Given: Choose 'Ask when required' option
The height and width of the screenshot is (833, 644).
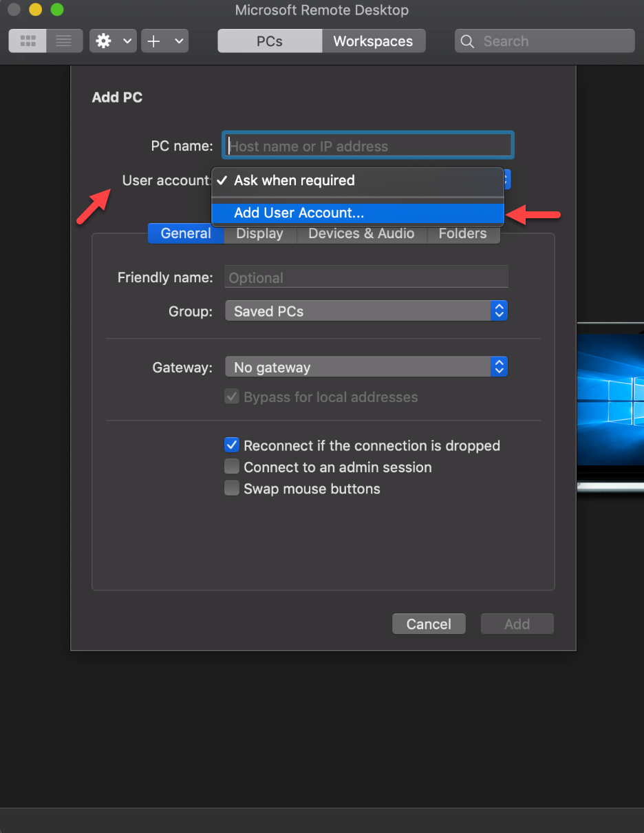Looking at the screenshot, I should pos(358,181).
